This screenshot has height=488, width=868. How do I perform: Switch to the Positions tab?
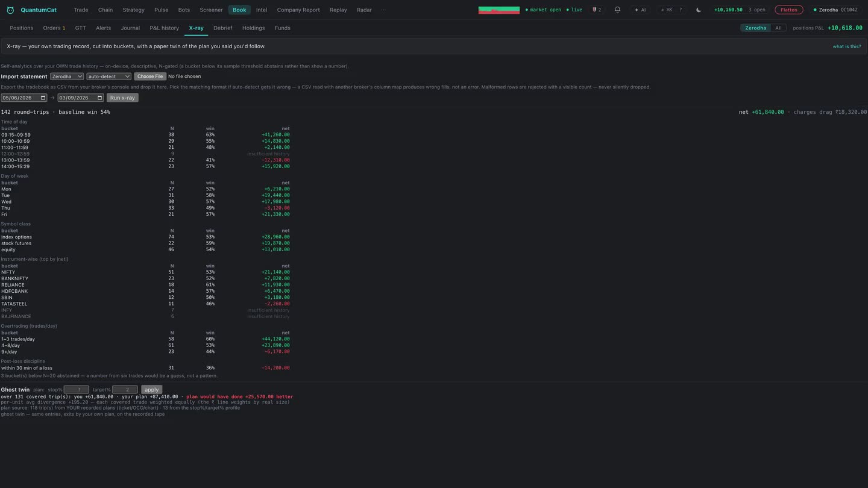[21, 28]
